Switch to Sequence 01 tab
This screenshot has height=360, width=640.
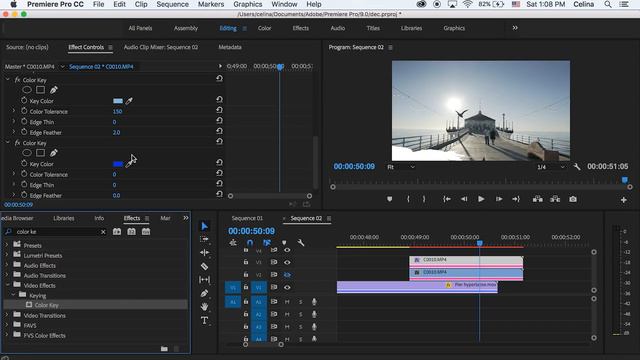[x=247, y=218]
